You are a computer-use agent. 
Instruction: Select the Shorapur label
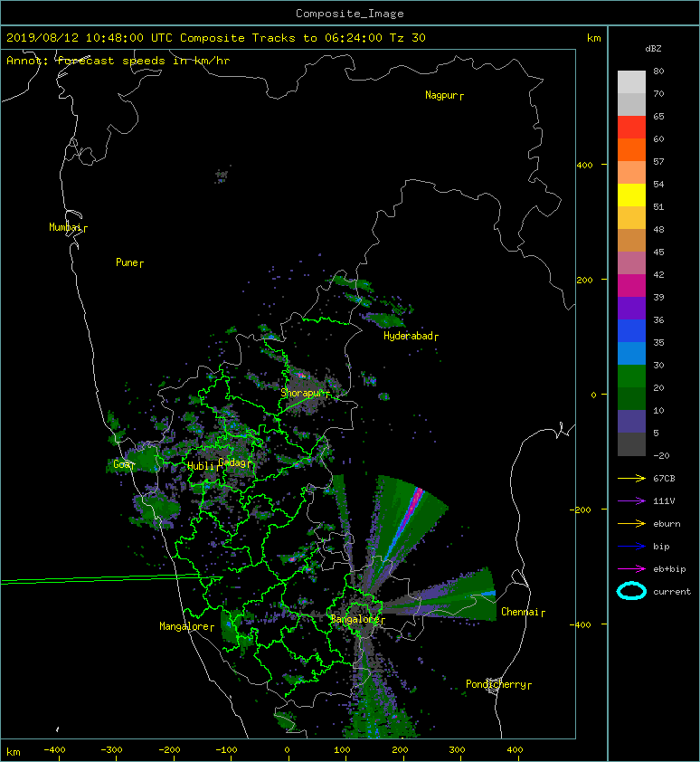click(x=302, y=393)
